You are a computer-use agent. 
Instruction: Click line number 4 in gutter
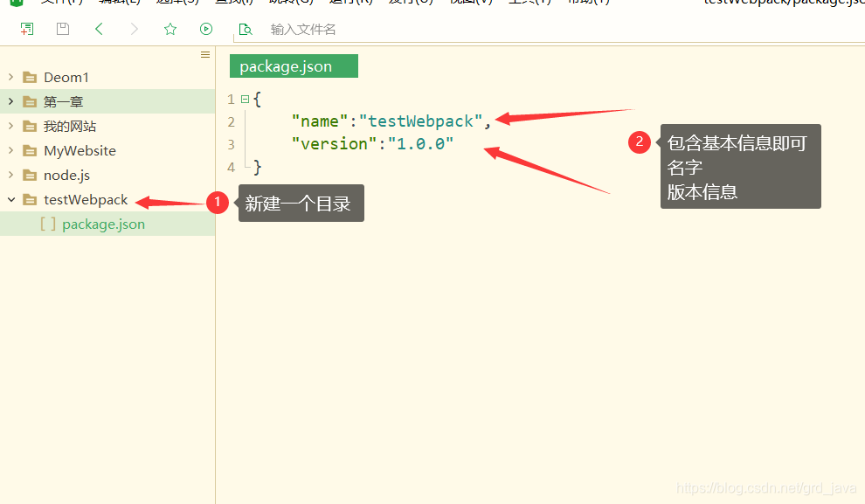[232, 167]
